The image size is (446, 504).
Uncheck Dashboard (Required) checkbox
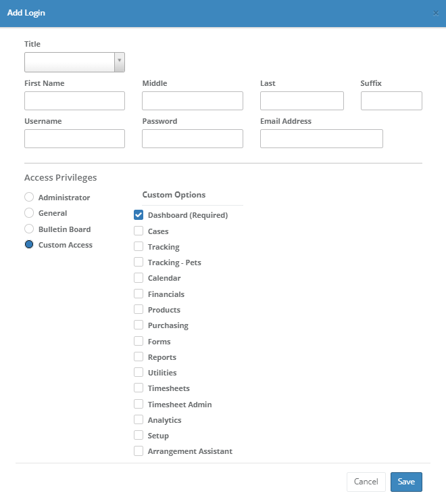tap(139, 215)
